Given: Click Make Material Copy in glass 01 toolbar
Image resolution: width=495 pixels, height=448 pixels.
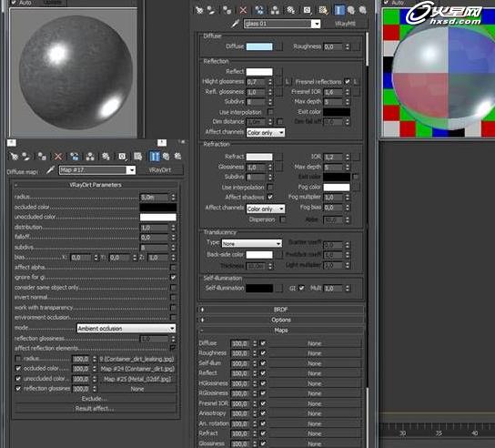Looking at the screenshot, I should [259, 10].
